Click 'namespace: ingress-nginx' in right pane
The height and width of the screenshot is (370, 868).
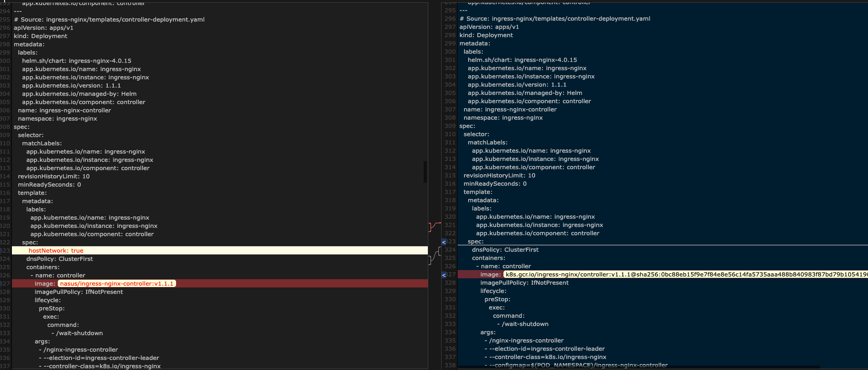(503, 118)
